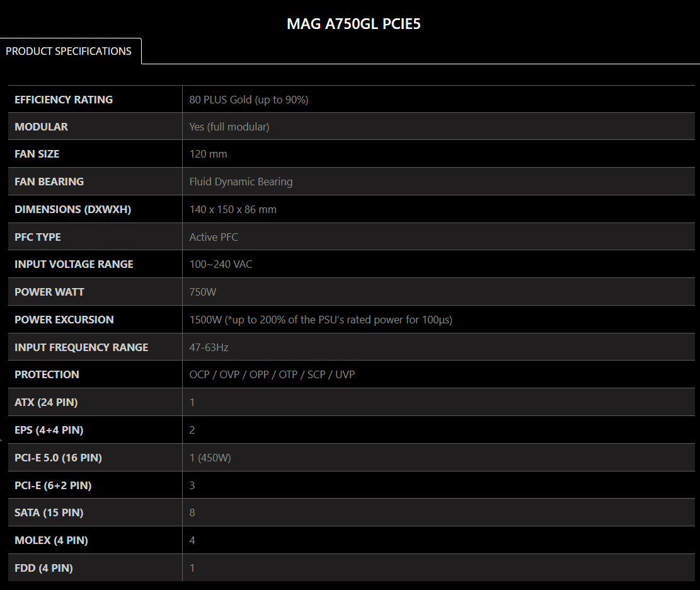Click the Modular row label
Viewport: 700px width, 590px height.
tap(41, 127)
